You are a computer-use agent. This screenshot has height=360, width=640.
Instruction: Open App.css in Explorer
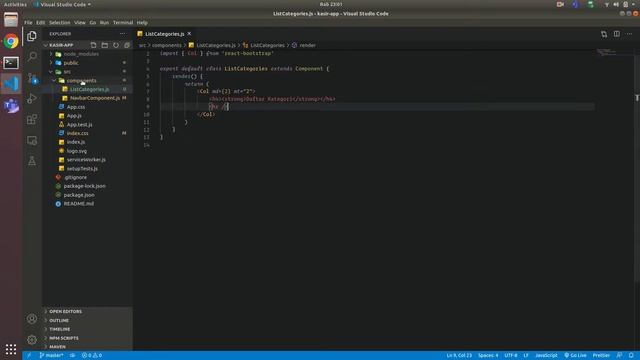[87, 107]
